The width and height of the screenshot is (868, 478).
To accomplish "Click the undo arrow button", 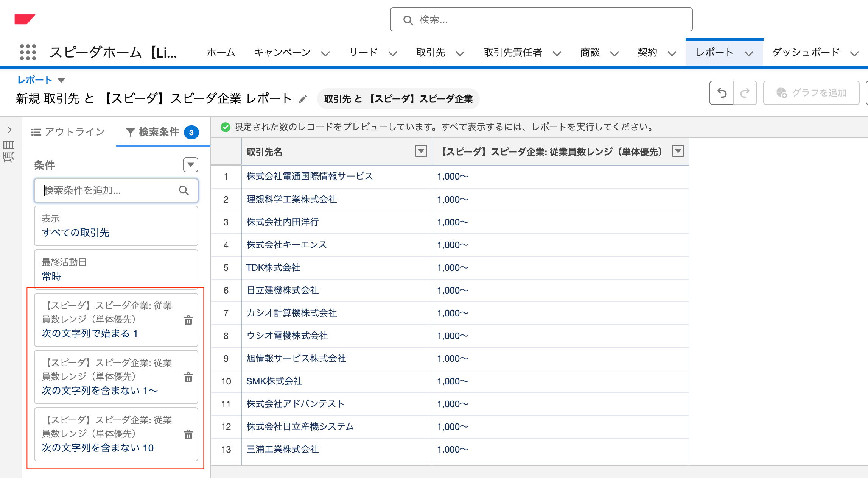I will pyautogui.click(x=722, y=93).
